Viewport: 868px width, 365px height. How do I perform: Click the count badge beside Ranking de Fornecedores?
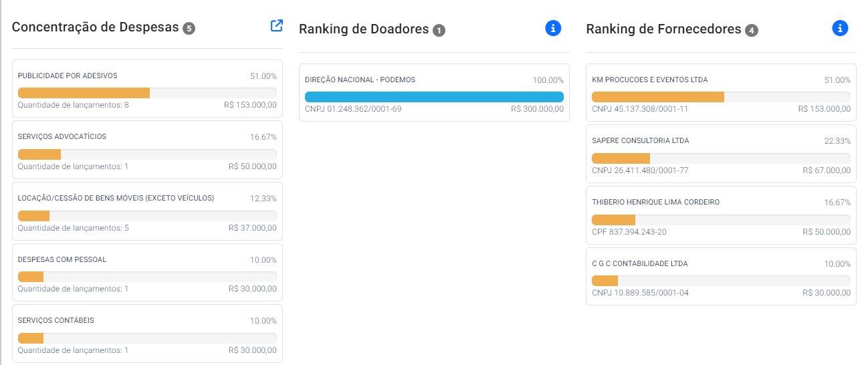coord(752,30)
